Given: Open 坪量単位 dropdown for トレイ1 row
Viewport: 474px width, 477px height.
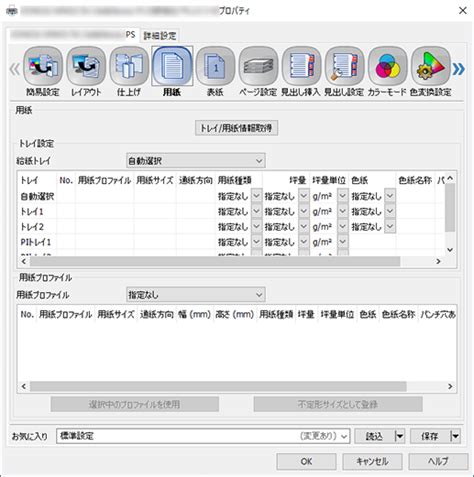Looking at the screenshot, I should click(342, 211).
